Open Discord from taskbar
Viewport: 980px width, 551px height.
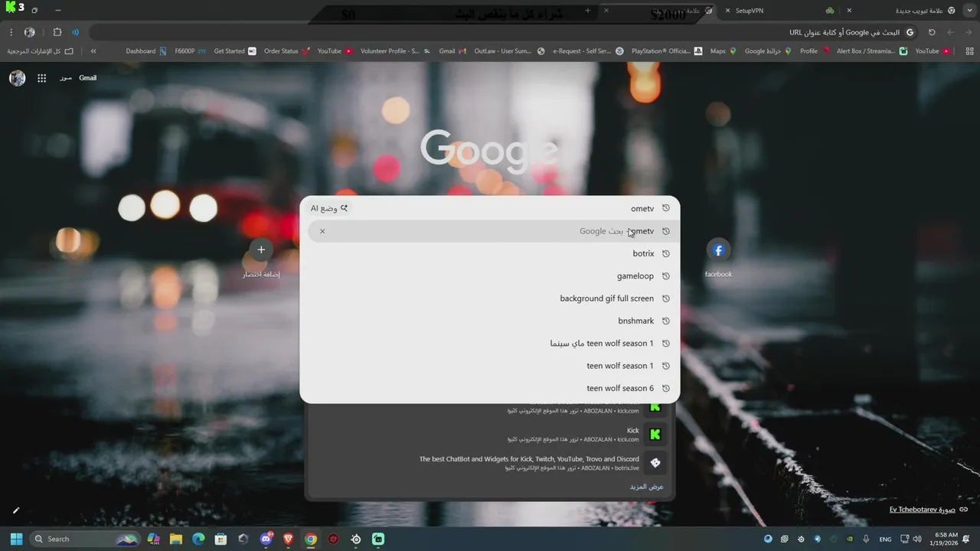click(x=266, y=539)
